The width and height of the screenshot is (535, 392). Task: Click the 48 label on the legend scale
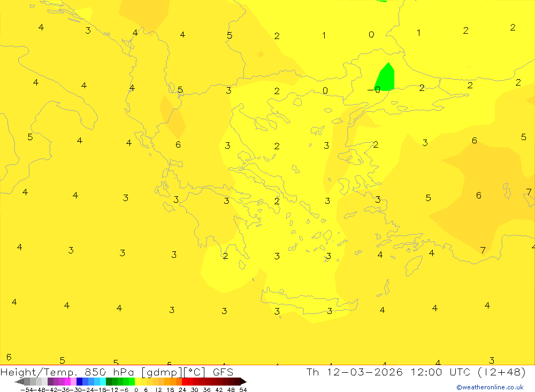click(x=231, y=390)
